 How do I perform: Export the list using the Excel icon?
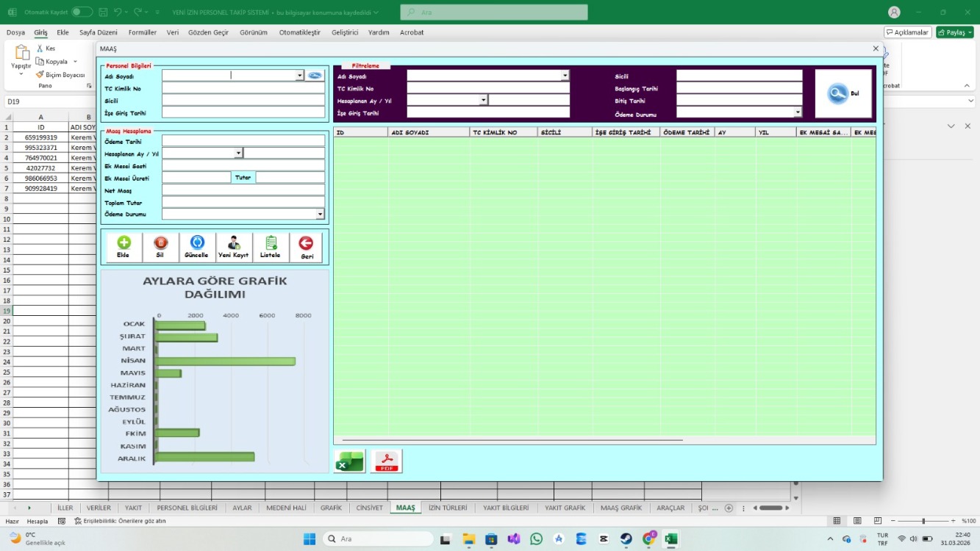click(x=349, y=461)
